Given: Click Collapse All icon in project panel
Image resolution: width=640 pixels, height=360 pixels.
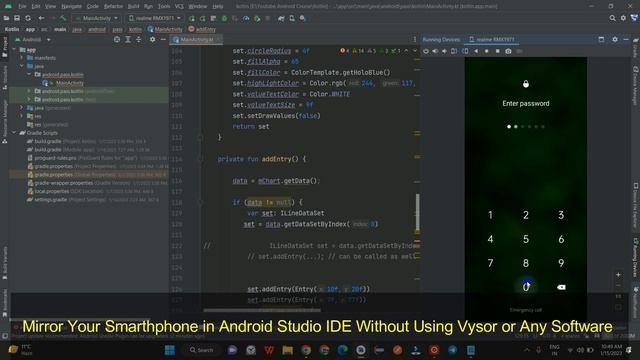Looking at the screenshot, I should tap(138, 40).
